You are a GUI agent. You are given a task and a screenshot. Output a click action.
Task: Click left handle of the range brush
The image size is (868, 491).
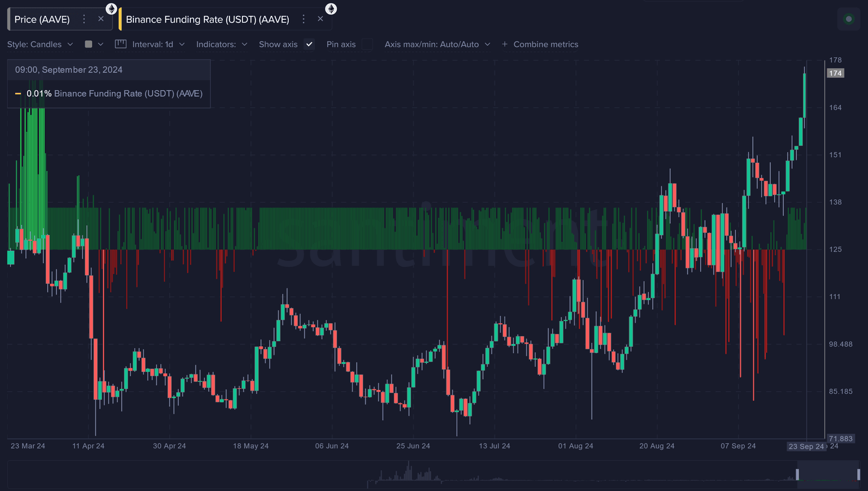(x=797, y=475)
